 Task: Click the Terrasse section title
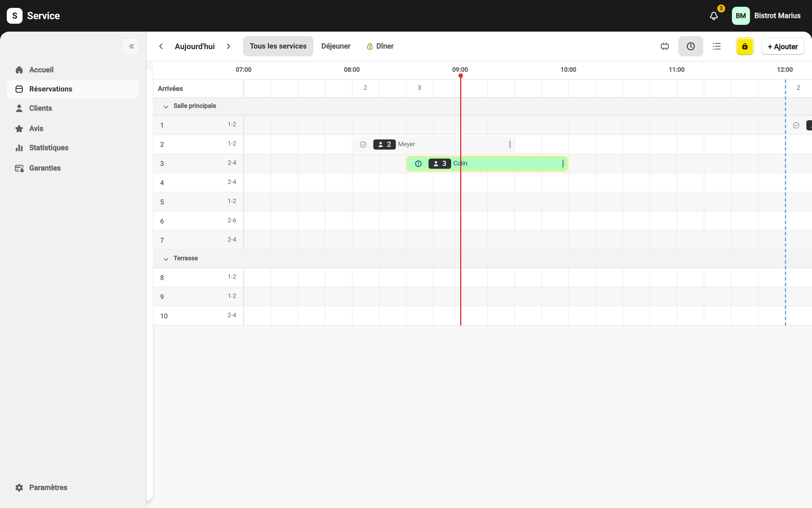[x=186, y=258]
